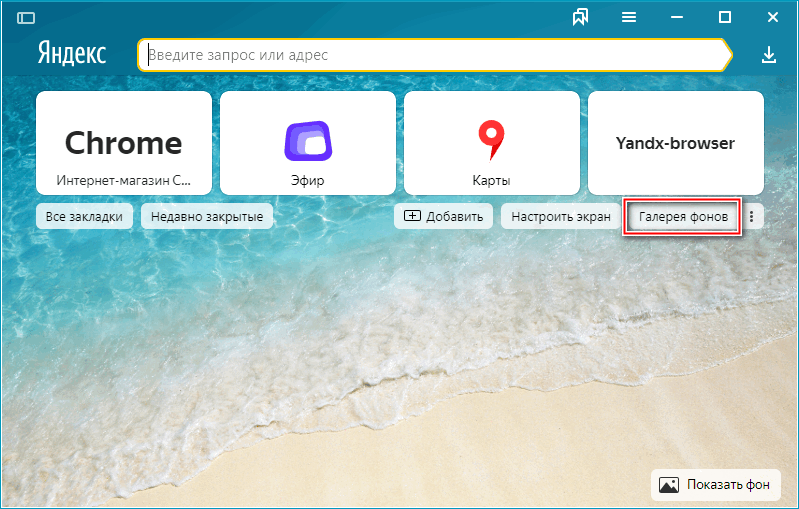Viewport: 799px width, 509px height.
Task: Click Добавить to add a new tile
Action: [x=444, y=216]
